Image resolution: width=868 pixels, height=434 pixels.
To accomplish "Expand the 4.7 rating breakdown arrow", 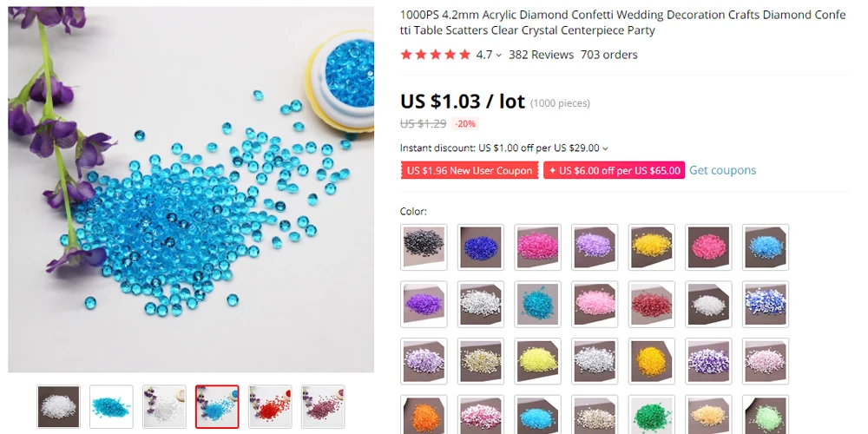I will click(499, 55).
